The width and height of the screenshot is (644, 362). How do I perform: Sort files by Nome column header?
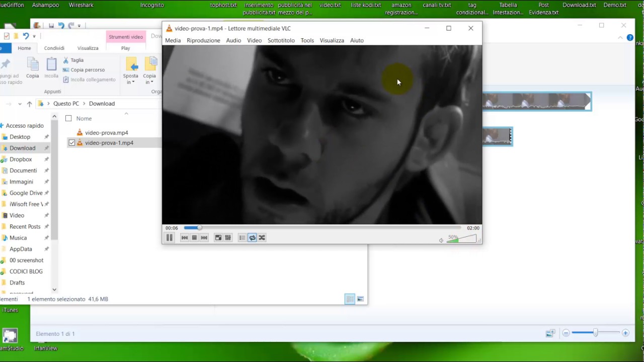pyautogui.click(x=84, y=119)
